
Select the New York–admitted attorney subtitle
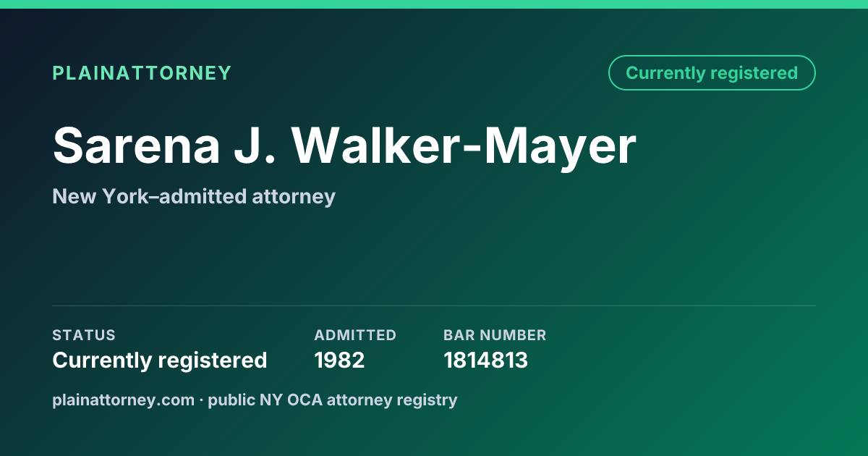[194, 197]
